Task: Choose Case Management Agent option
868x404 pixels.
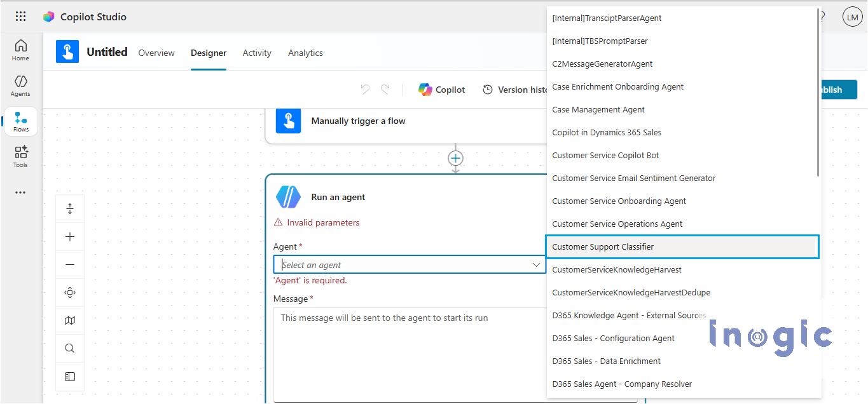Action: tap(682, 109)
